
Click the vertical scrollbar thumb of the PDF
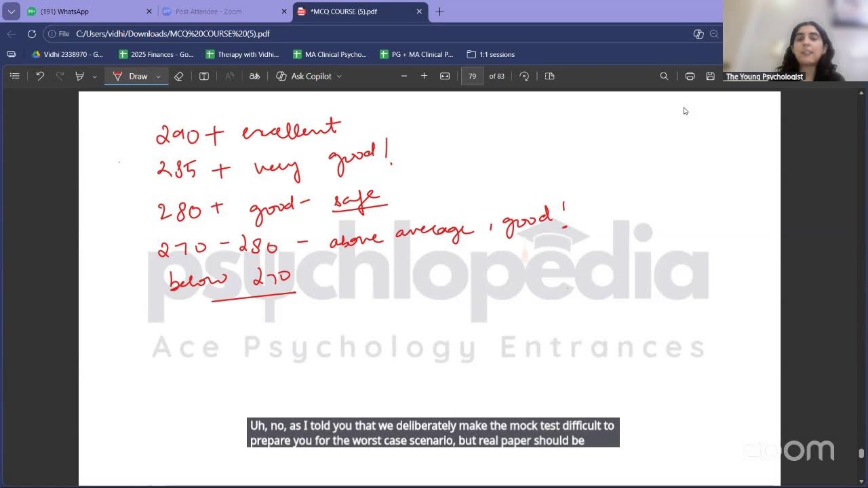point(861,453)
